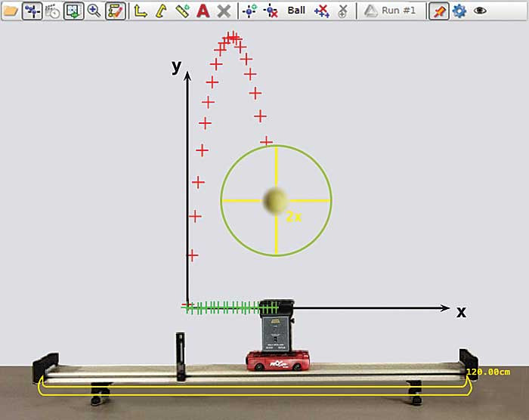Image resolution: width=529 pixels, height=420 pixels.
Task: Toggle the video tracking mode tool
Action: (x=32, y=11)
